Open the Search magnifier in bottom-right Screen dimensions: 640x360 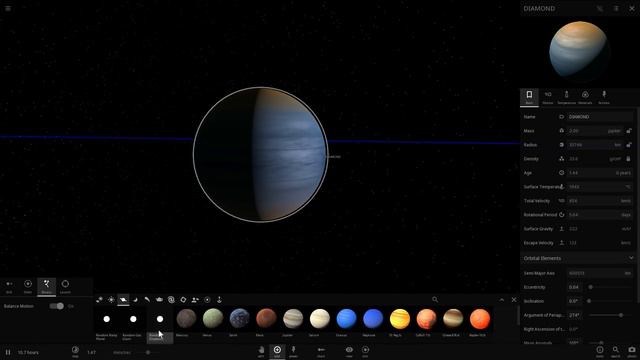click(x=616, y=351)
